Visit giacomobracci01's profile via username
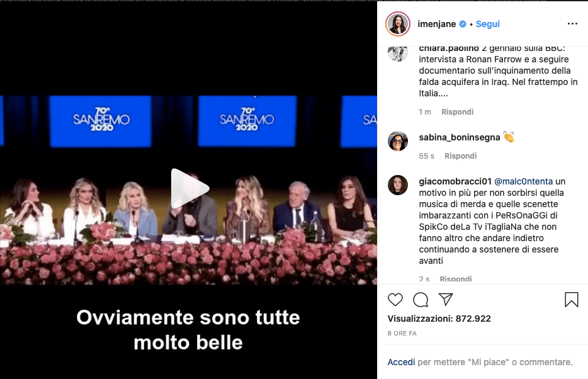588x379 pixels. (455, 181)
